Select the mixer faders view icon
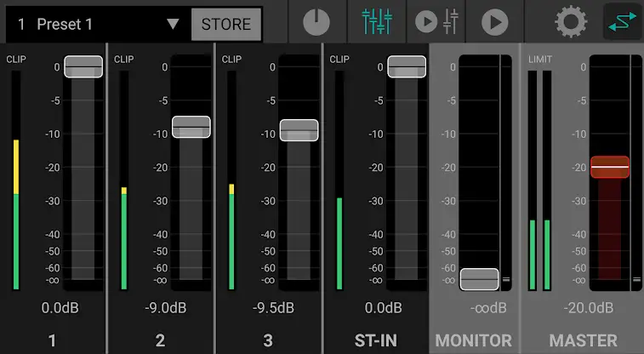Image resolution: width=644 pixels, height=354 pixels. 377,21
